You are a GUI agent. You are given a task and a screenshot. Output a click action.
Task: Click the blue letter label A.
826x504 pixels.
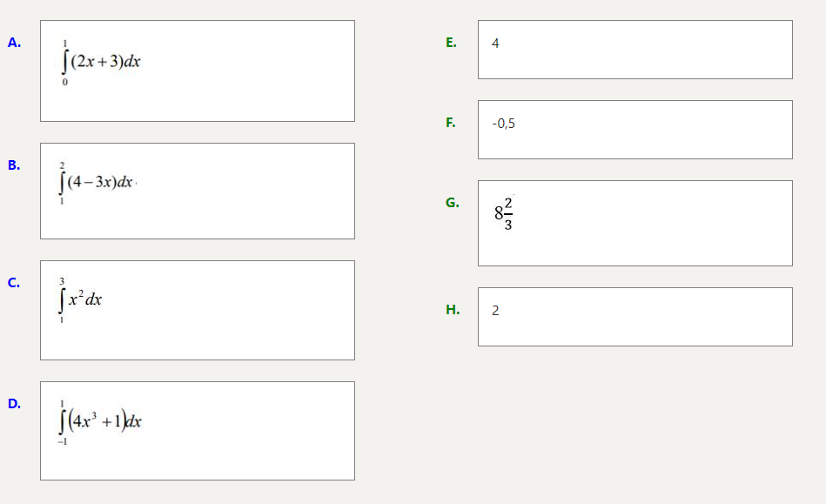(x=14, y=43)
